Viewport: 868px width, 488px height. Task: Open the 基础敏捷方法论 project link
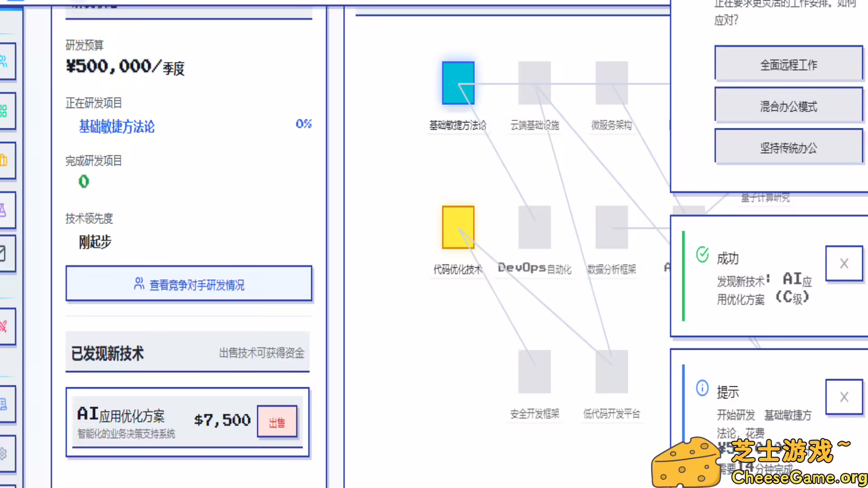point(116,127)
